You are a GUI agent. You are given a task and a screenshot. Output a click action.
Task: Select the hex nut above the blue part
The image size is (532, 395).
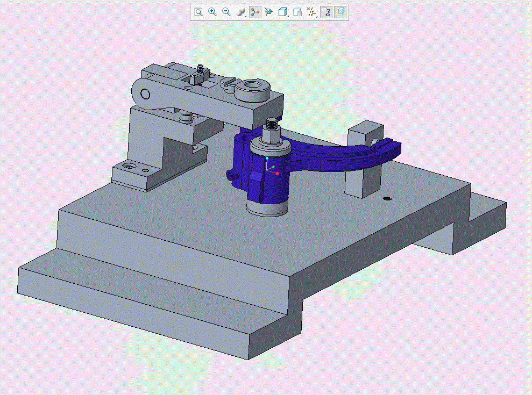pyautogui.click(x=271, y=135)
